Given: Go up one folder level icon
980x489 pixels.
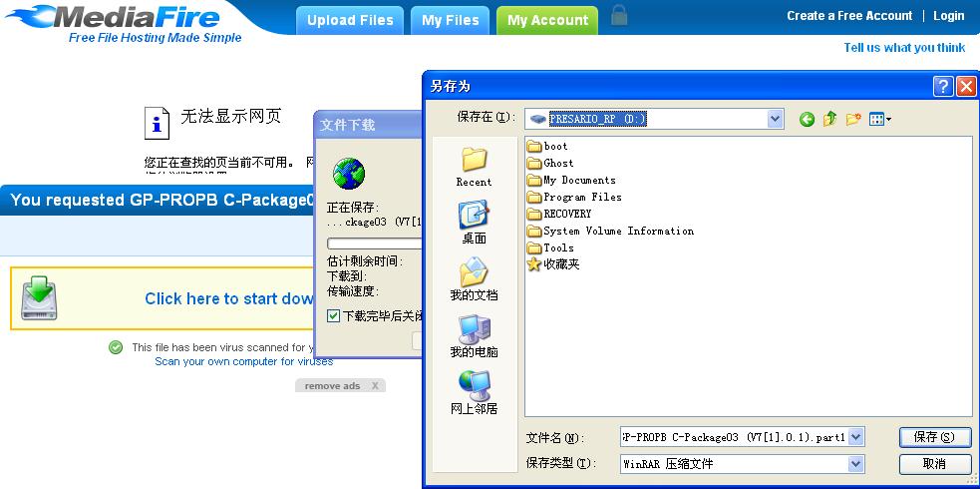Looking at the screenshot, I should click(x=830, y=119).
